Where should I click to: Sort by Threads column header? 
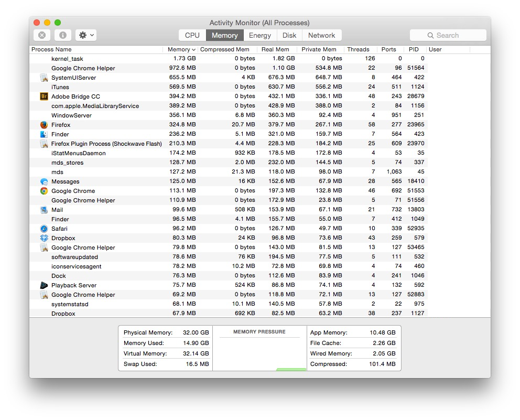[x=361, y=49]
